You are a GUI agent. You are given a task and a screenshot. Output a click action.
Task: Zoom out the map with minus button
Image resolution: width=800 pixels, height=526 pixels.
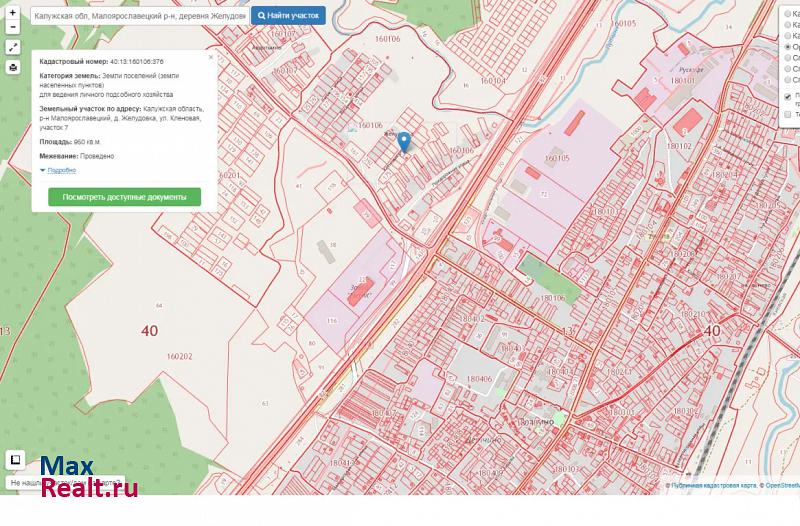12,29
